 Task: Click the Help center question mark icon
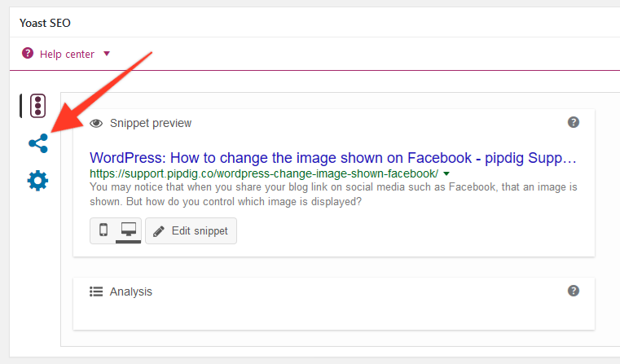[x=28, y=53]
